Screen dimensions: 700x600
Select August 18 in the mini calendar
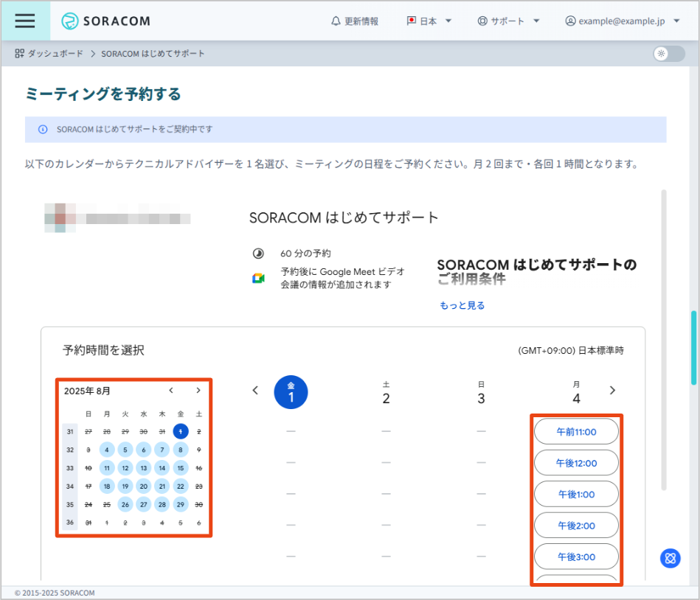pos(107,486)
